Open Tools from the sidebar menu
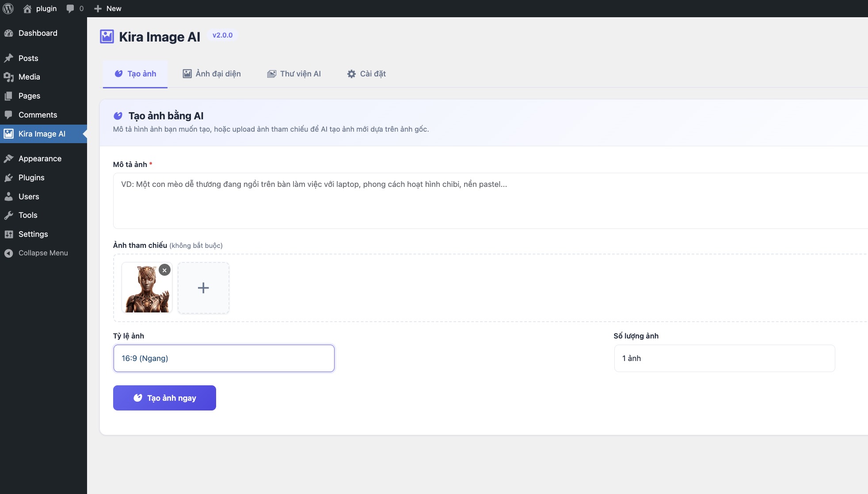The image size is (868, 494). [43, 215]
